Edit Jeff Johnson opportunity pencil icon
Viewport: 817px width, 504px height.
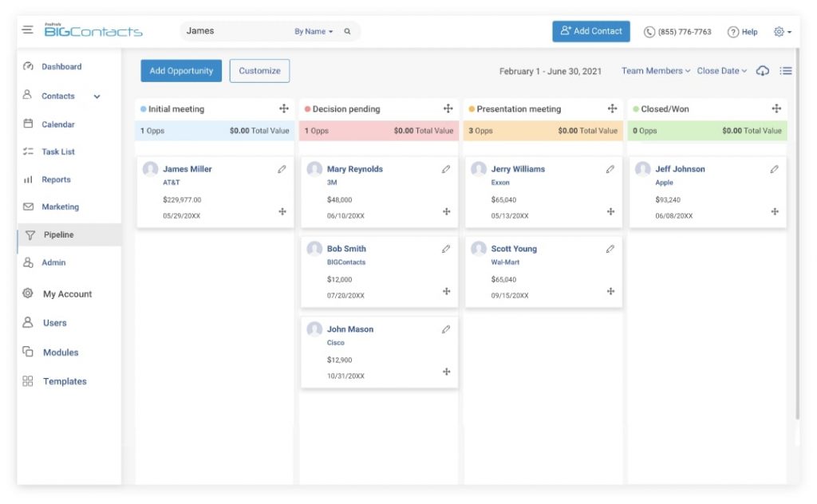(774, 169)
